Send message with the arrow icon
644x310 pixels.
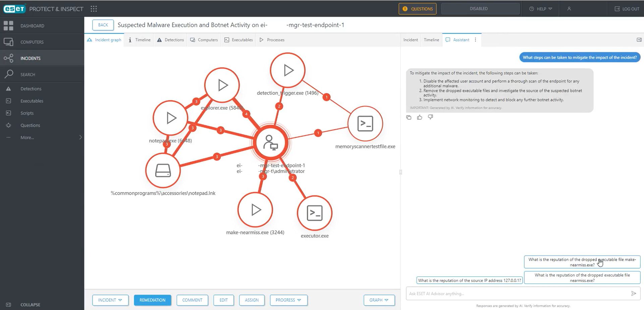(x=634, y=294)
